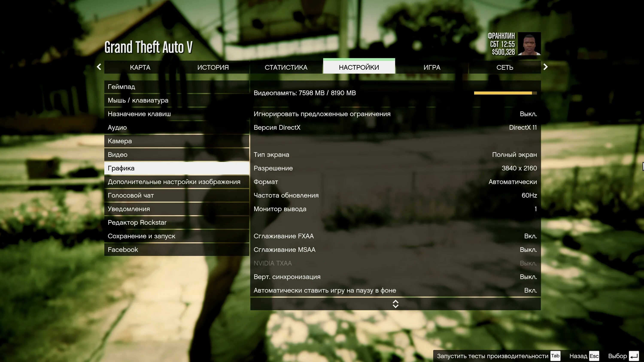Open Редактор Rockstar settings
Image resolution: width=644 pixels, height=362 pixels.
(137, 222)
